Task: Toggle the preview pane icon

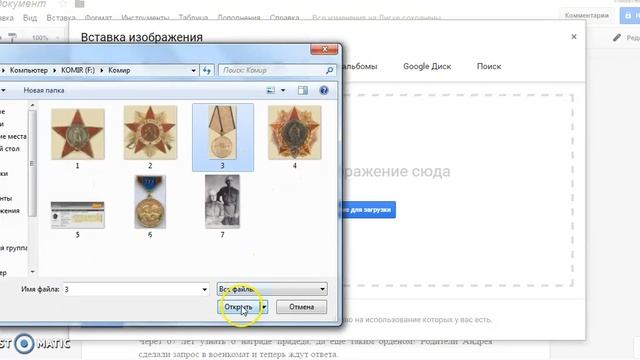Action: coord(303,90)
